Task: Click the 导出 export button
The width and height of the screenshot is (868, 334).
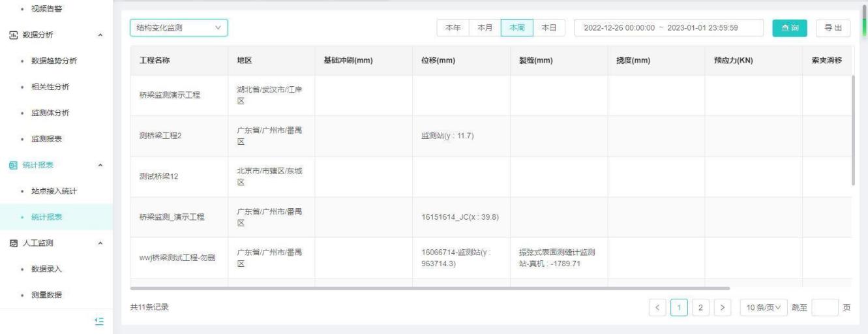Action: tap(832, 28)
